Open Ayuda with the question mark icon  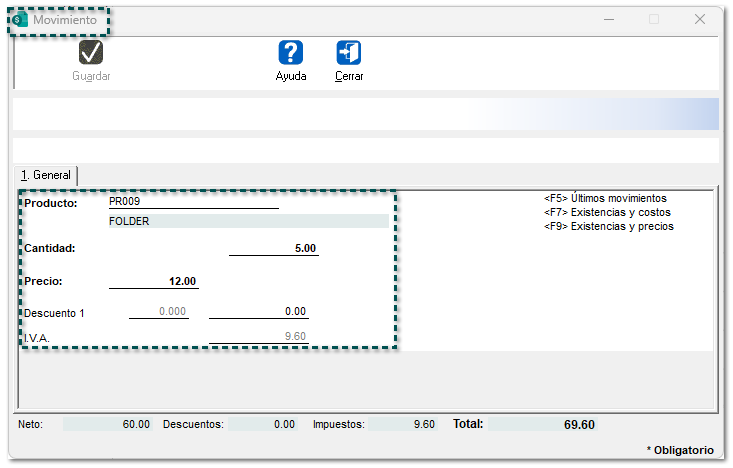(x=291, y=53)
